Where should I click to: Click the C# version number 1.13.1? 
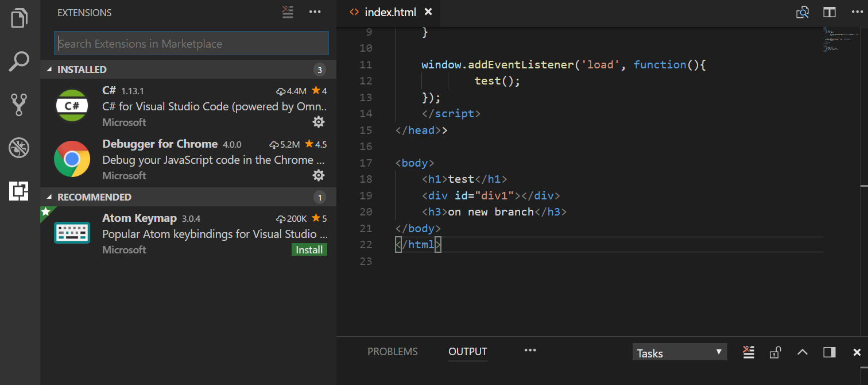133,91
